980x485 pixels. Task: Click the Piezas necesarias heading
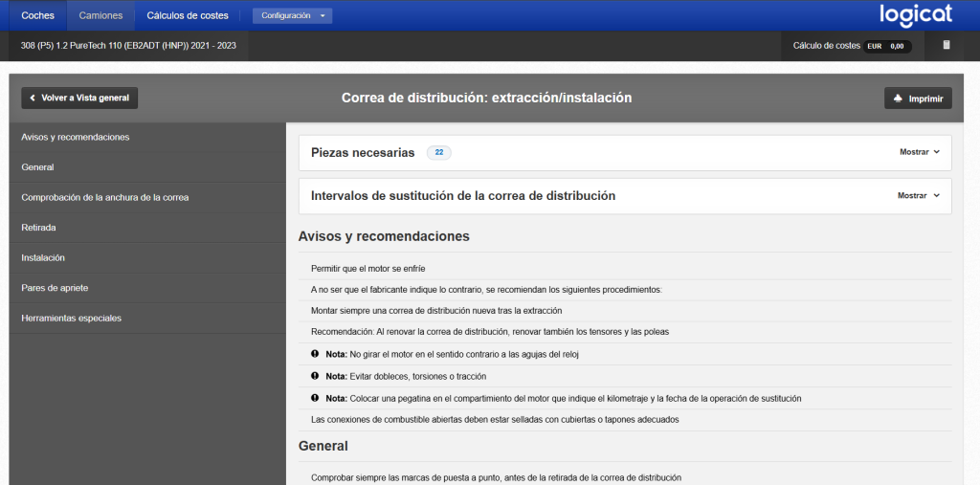pyautogui.click(x=363, y=152)
